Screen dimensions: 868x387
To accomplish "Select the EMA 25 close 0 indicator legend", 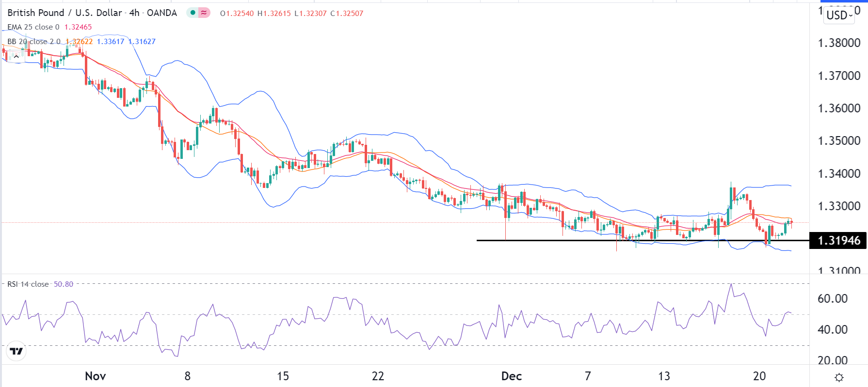I will 33,27.
